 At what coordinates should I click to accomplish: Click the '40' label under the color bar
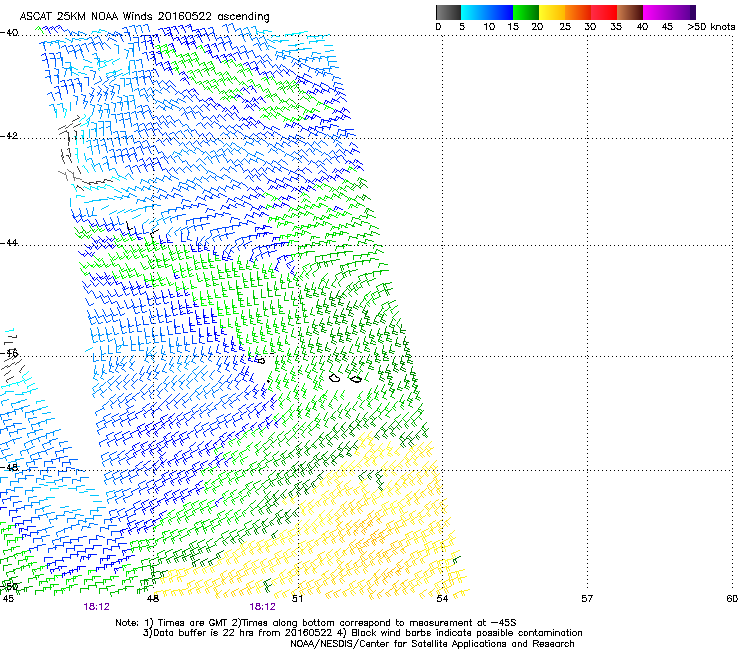pos(642,27)
